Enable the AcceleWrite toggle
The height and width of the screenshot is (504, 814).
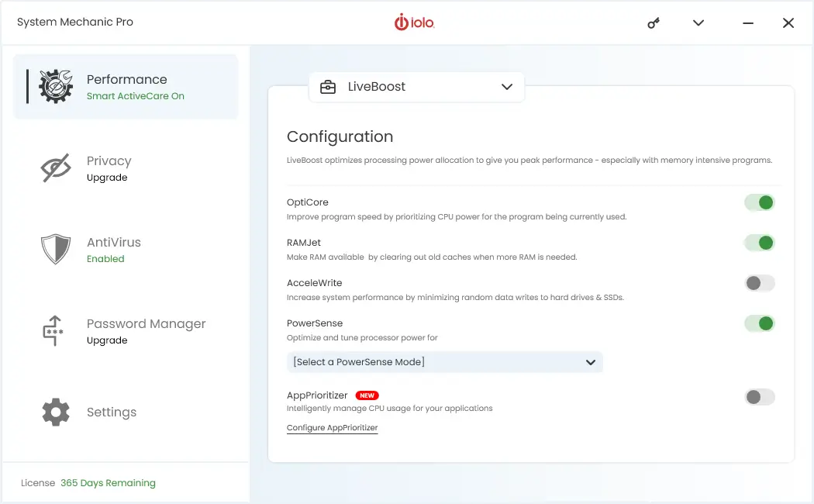(x=760, y=283)
